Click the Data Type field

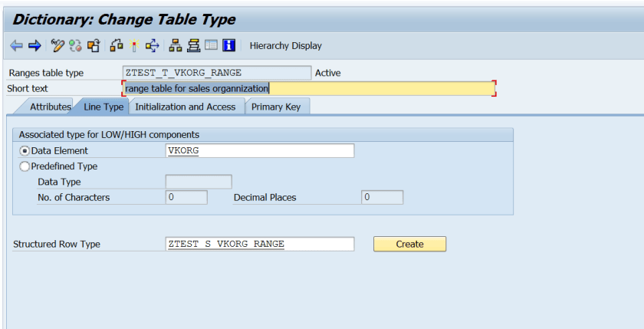(199, 182)
